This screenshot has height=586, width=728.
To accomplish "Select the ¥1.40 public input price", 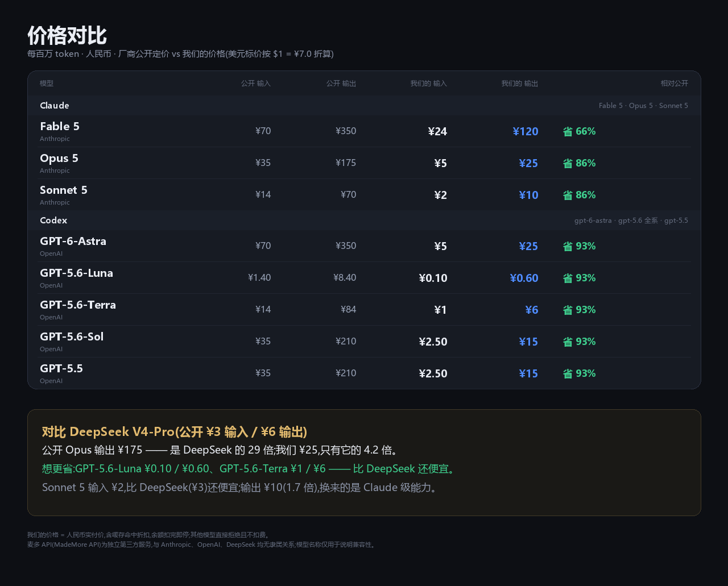I will pos(259,278).
